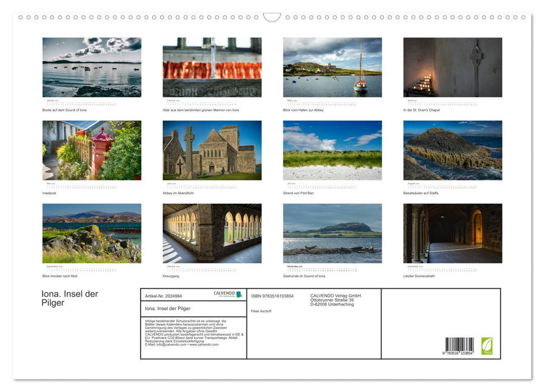This screenshot has width=544, height=392.
Task: Open the April "In der St. Oran's Chapel" image
Action: coord(453,67)
